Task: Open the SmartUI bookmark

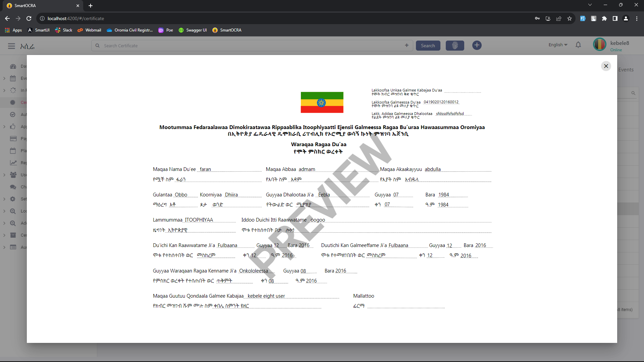Action: pyautogui.click(x=39, y=30)
